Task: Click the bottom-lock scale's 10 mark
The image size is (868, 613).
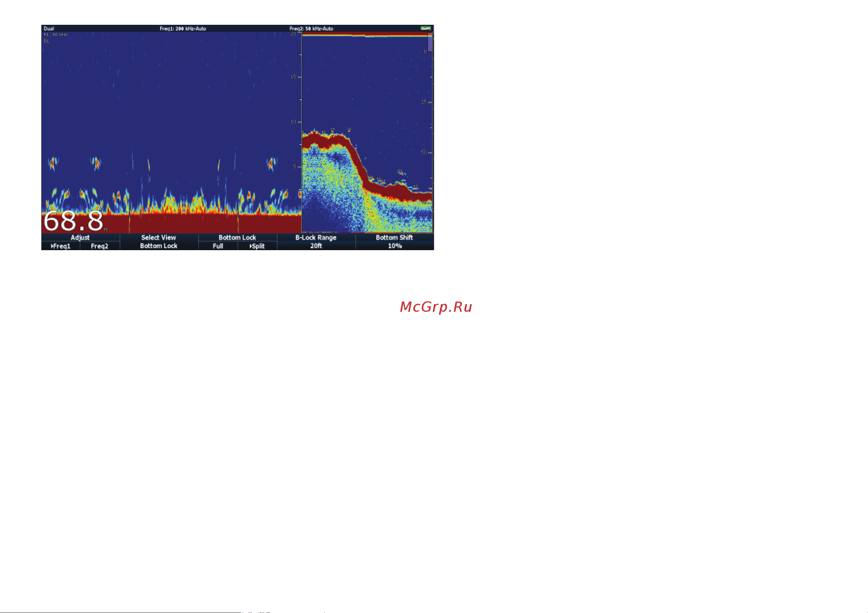Action: pyautogui.click(x=293, y=122)
